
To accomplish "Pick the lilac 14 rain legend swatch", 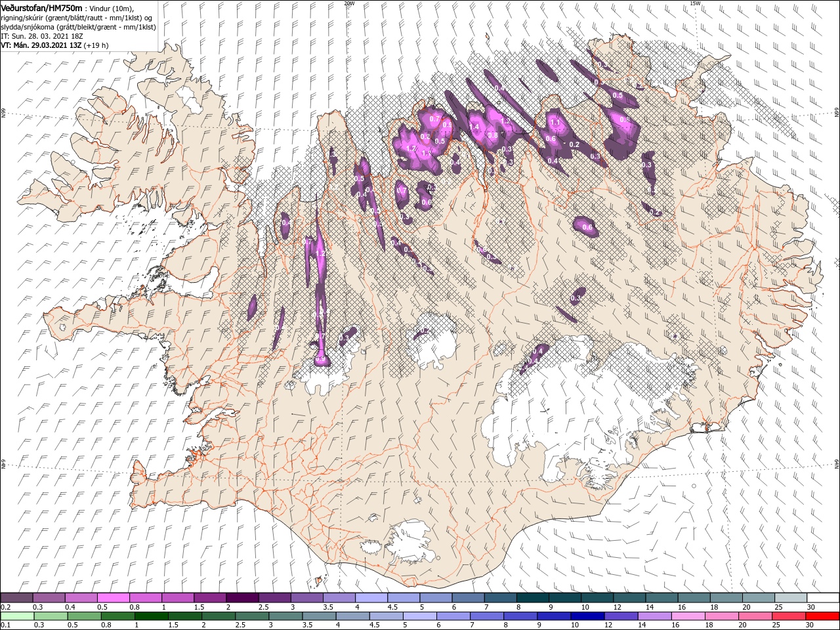I will 654,616.
